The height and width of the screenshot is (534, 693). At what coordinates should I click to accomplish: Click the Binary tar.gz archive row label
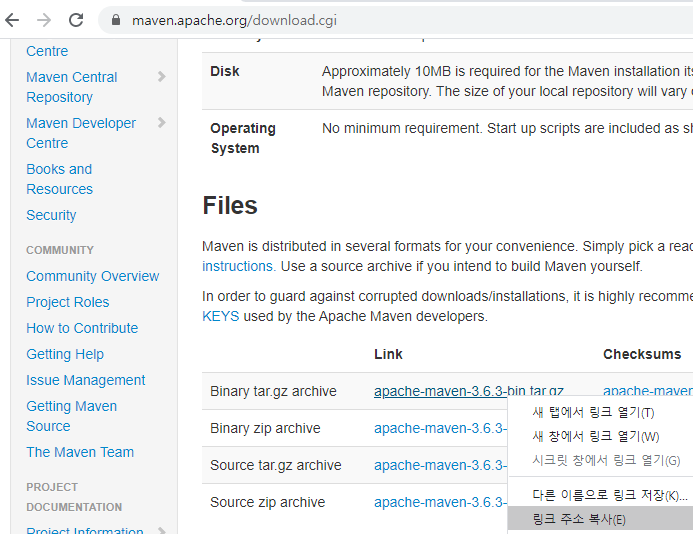pyautogui.click(x=273, y=391)
